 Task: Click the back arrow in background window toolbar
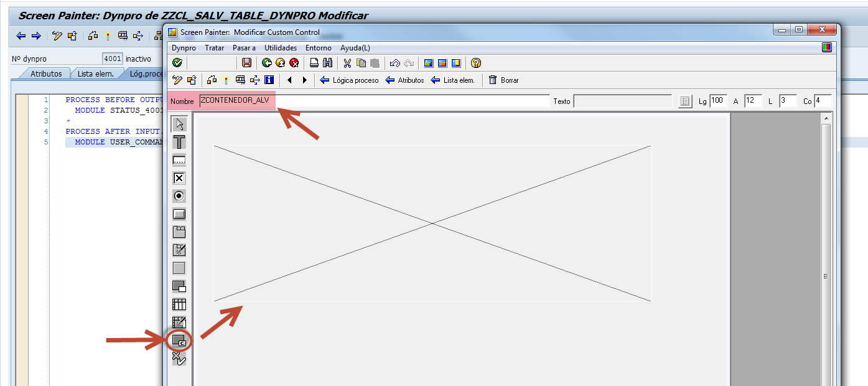tap(21, 36)
